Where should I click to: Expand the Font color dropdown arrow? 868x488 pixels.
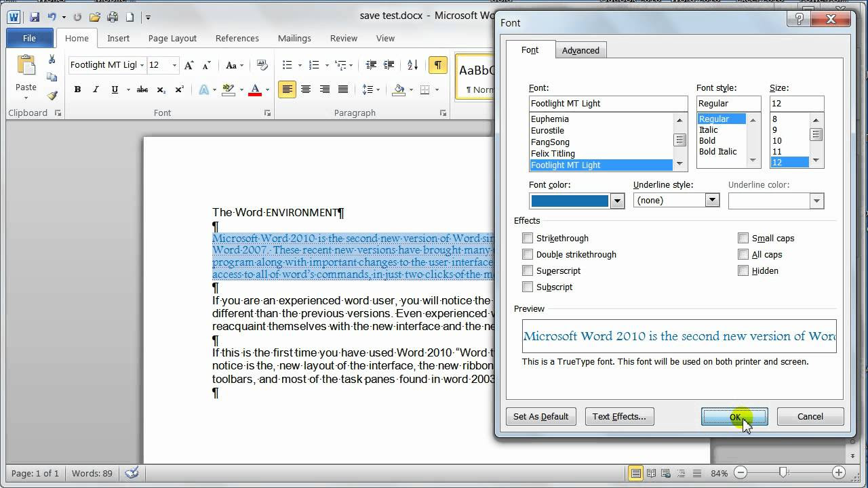point(616,201)
